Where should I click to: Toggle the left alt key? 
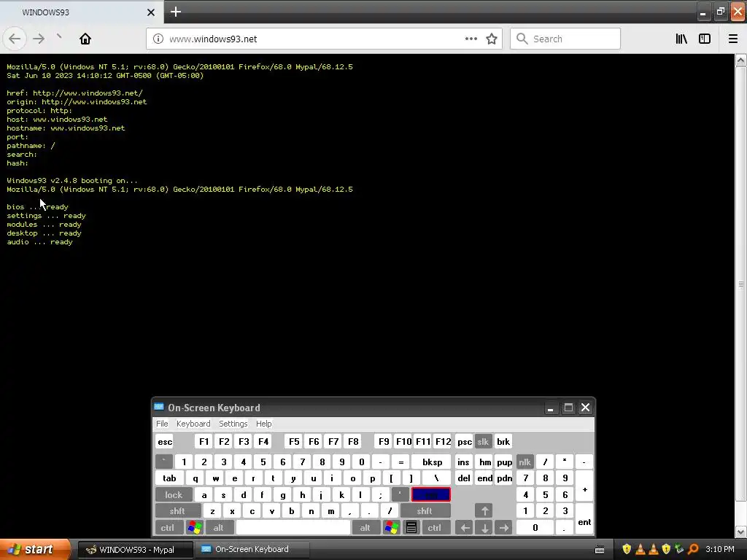click(x=219, y=528)
